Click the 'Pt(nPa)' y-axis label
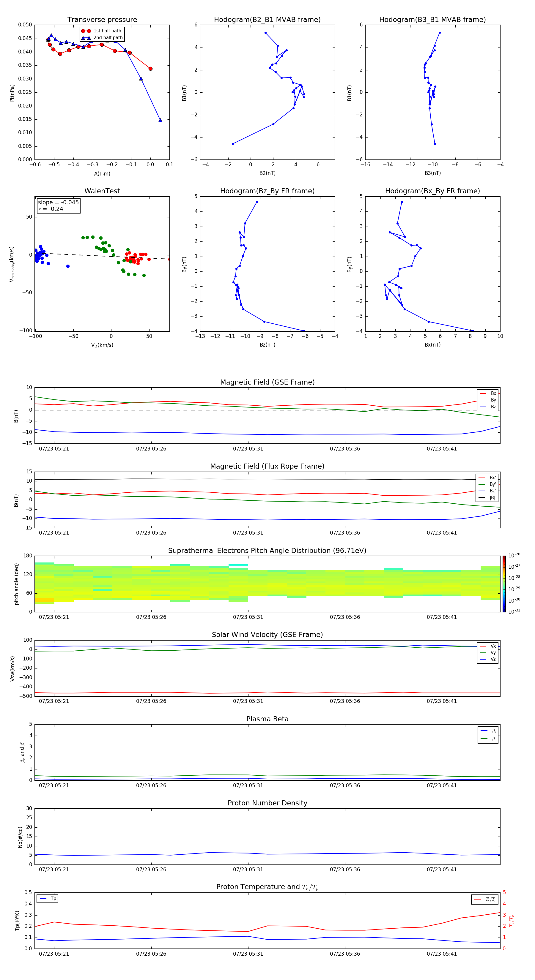 (12, 92)
